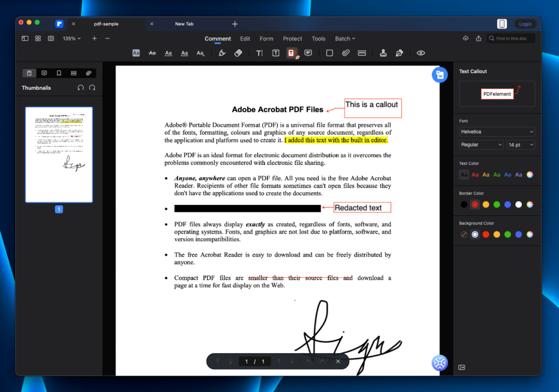Close the page navigation floating bar
The image size is (559, 392).
tap(338, 361)
